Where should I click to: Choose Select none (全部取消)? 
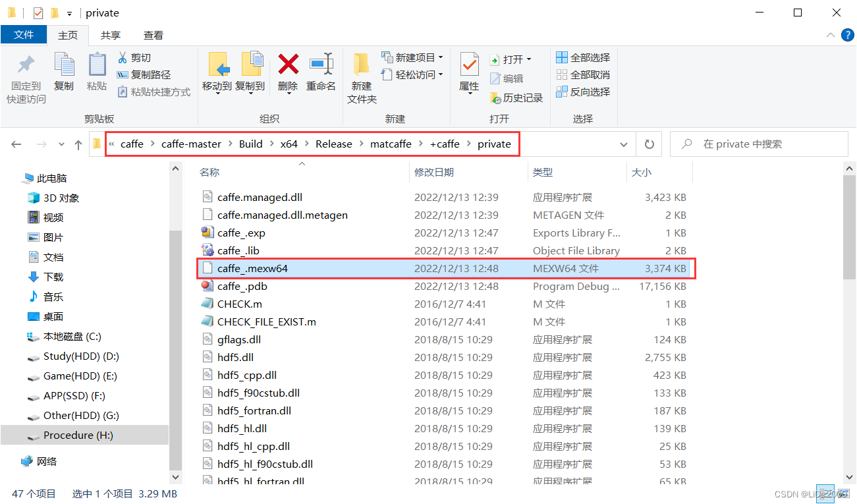click(x=583, y=74)
